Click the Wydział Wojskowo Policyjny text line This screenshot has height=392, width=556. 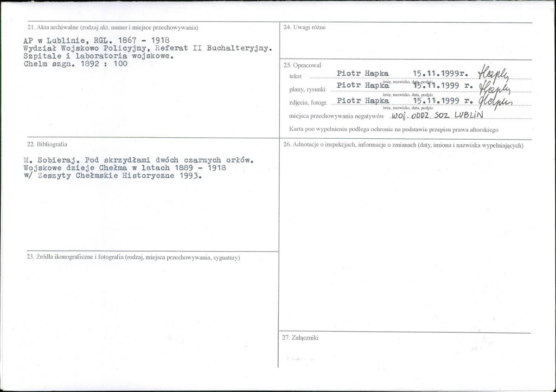[x=148, y=48]
